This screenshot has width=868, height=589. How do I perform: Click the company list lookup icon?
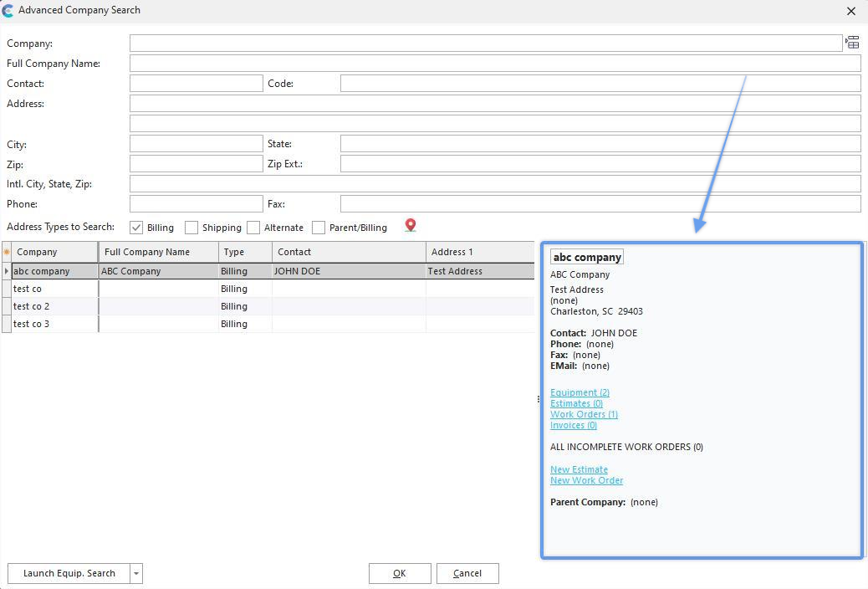point(852,43)
